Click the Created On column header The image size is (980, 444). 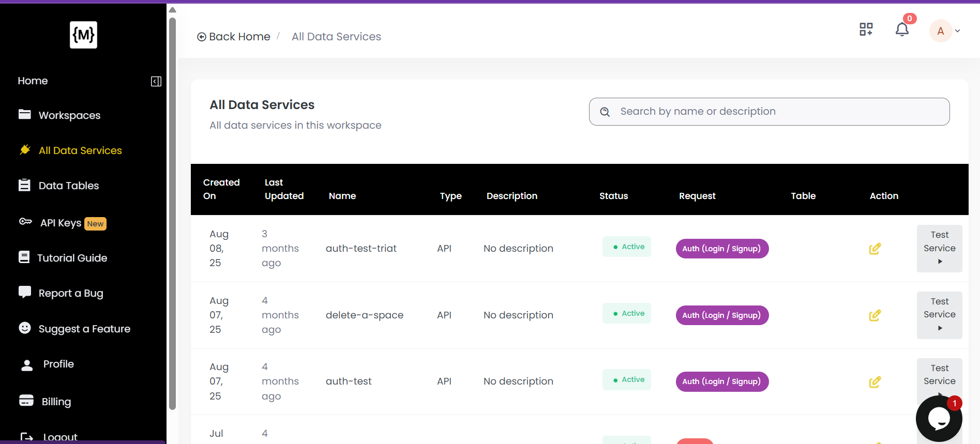(x=221, y=189)
